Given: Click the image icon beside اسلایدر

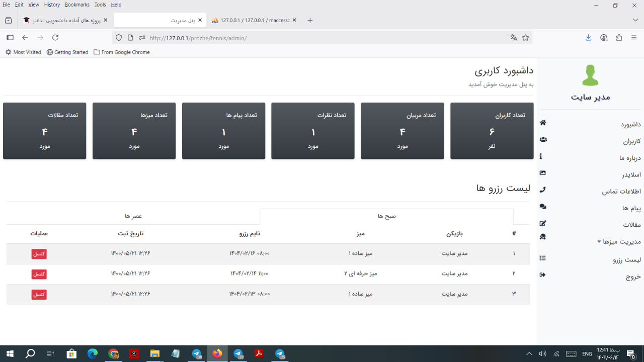Looking at the screenshot, I should coord(542,173).
